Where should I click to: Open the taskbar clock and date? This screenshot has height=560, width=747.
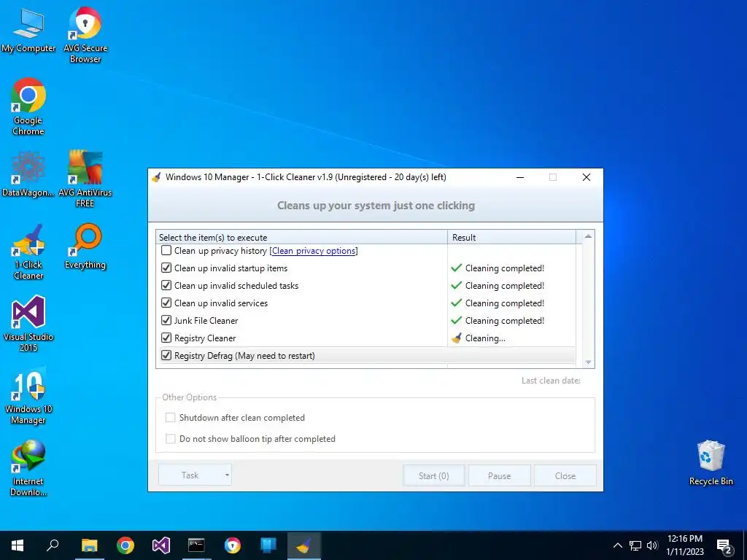coord(684,545)
